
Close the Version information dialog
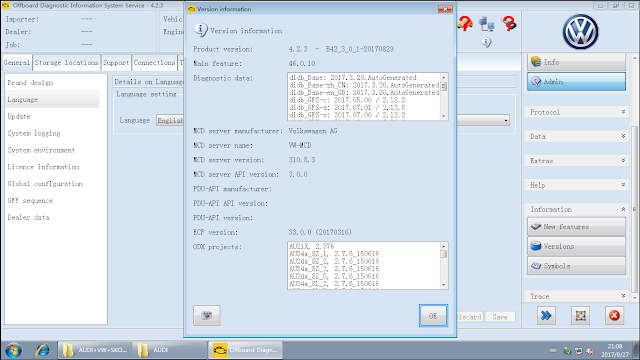[x=445, y=9]
